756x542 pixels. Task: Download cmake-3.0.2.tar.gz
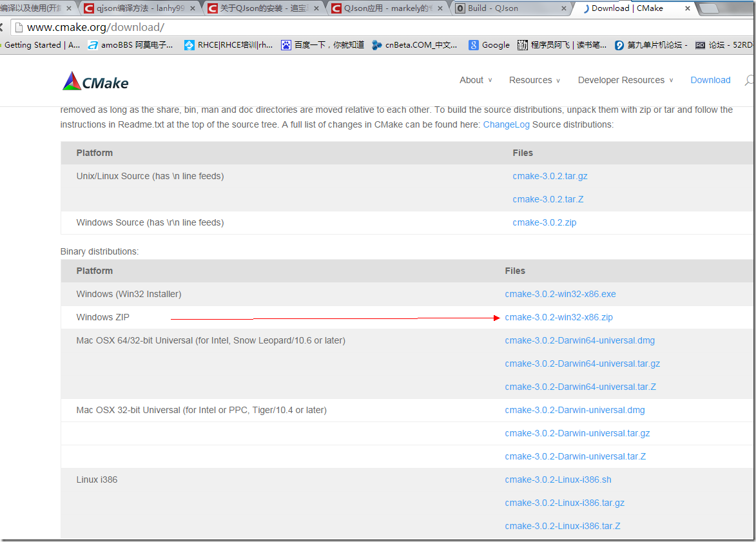pyautogui.click(x=550, y=176)
